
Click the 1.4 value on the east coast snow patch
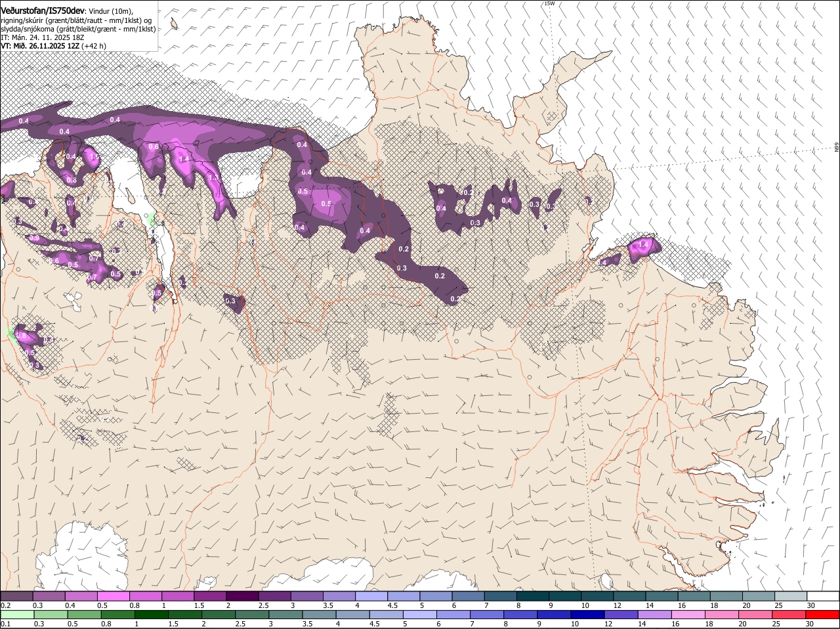[x=643, y=244]
